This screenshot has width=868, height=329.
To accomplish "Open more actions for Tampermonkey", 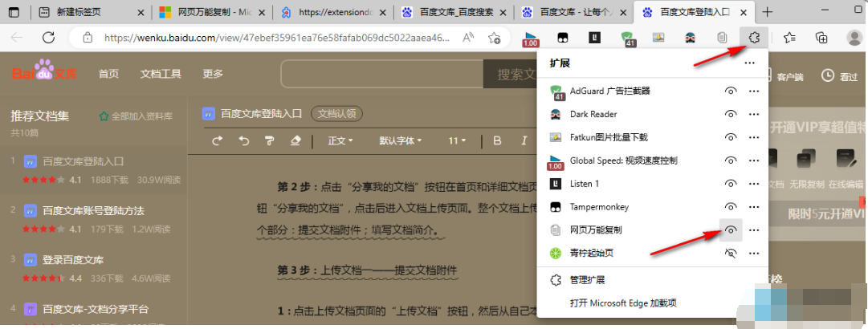I will [753, 207].
